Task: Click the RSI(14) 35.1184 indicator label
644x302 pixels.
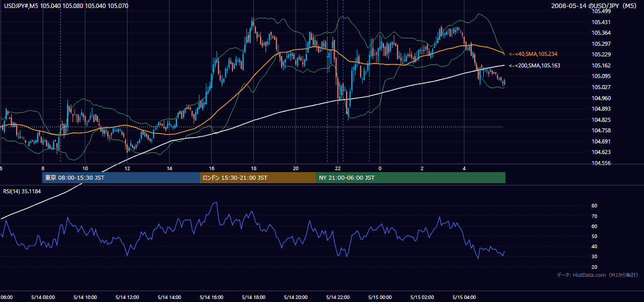Action: point(22,191)
